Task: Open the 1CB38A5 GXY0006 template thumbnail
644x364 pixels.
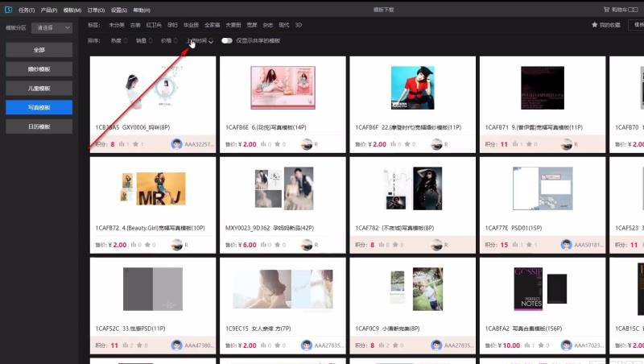Action: [153, 88]
